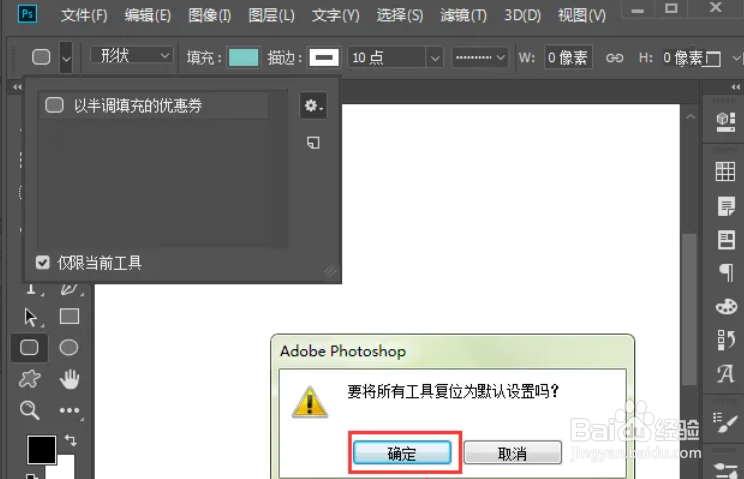This screenshot has height=479, width=744.
Task: Open the Notes panel icon
Action: pyautogui.click(x=725, y=206)
